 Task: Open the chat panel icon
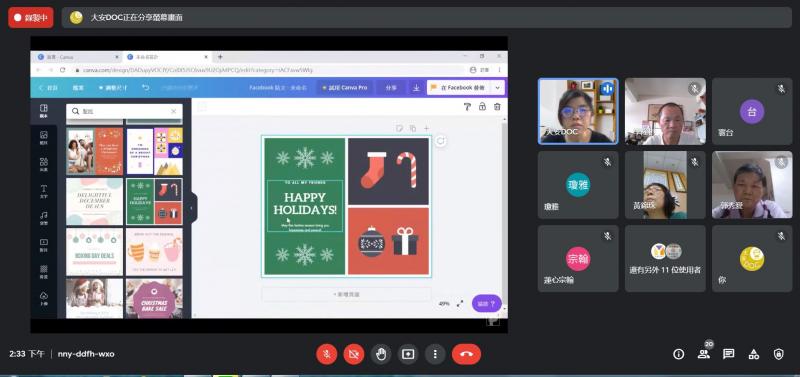click(x=729, y=354)
